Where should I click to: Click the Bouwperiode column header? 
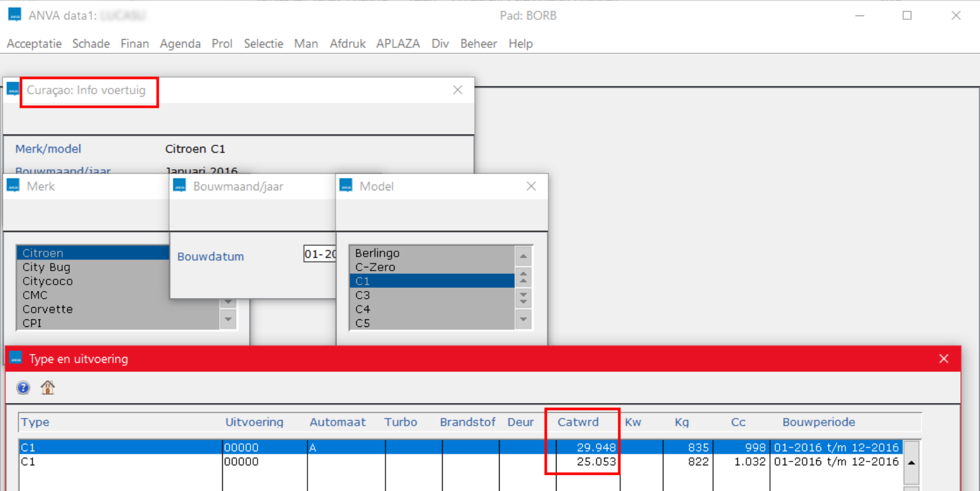click(x=819, y=422)
